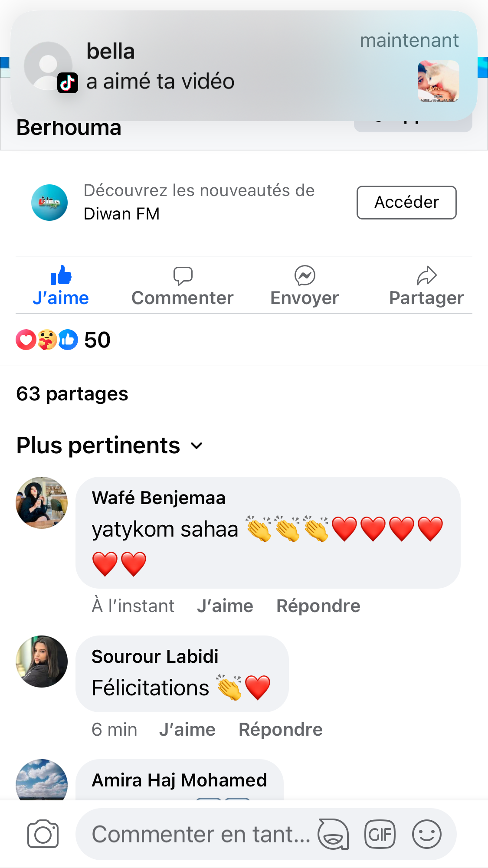Tap the Envoyer Messenger icon
488x868 pixels.
click(x=305, y=276)
